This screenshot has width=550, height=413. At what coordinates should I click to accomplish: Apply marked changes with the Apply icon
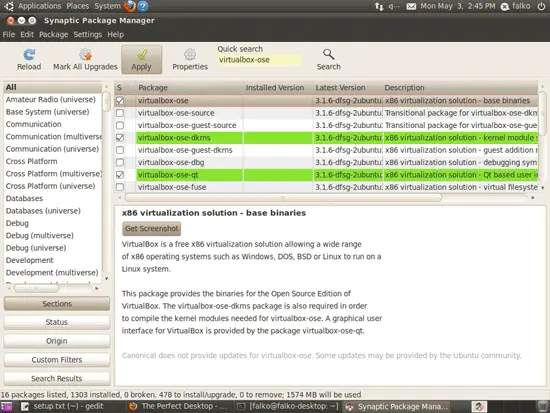coord(142,54)
